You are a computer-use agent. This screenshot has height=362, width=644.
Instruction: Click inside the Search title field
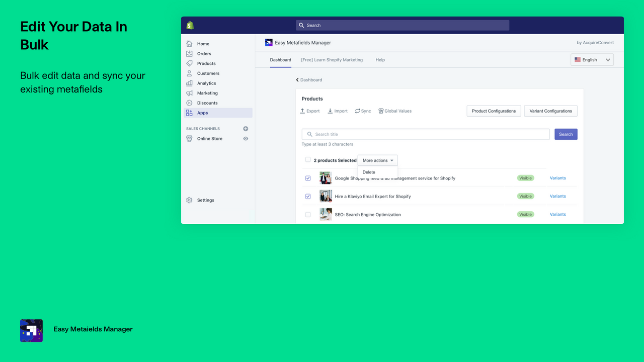click(425, 134)
